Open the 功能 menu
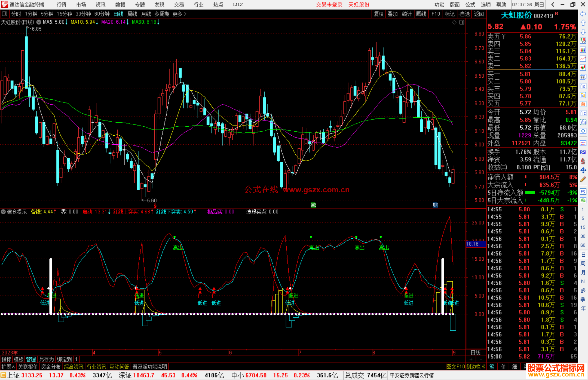 pos(439,5)
